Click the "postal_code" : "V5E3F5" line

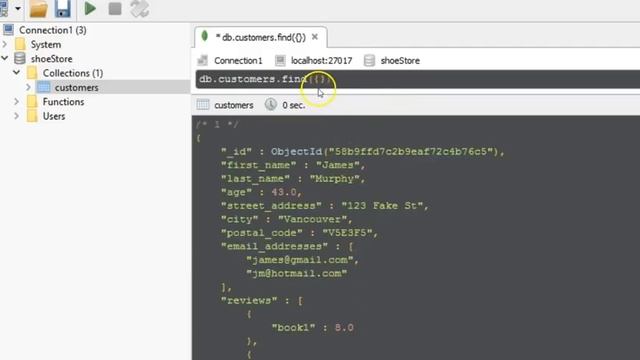[x=300, y=233]
